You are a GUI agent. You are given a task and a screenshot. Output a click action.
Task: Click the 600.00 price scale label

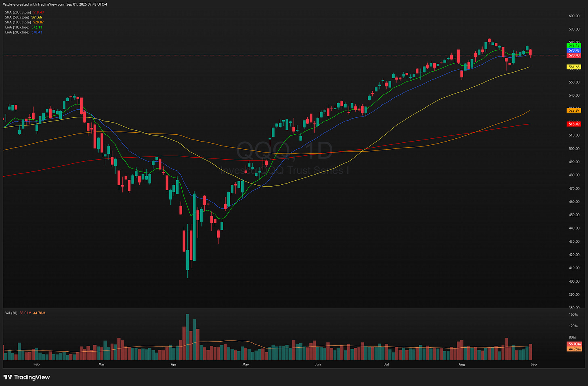[574, 16]
